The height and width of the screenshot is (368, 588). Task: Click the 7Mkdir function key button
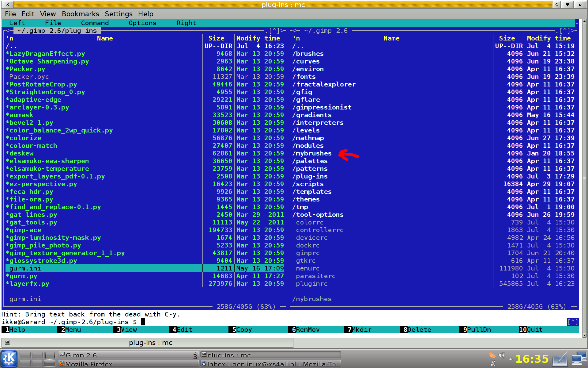(x=358, y=330)
